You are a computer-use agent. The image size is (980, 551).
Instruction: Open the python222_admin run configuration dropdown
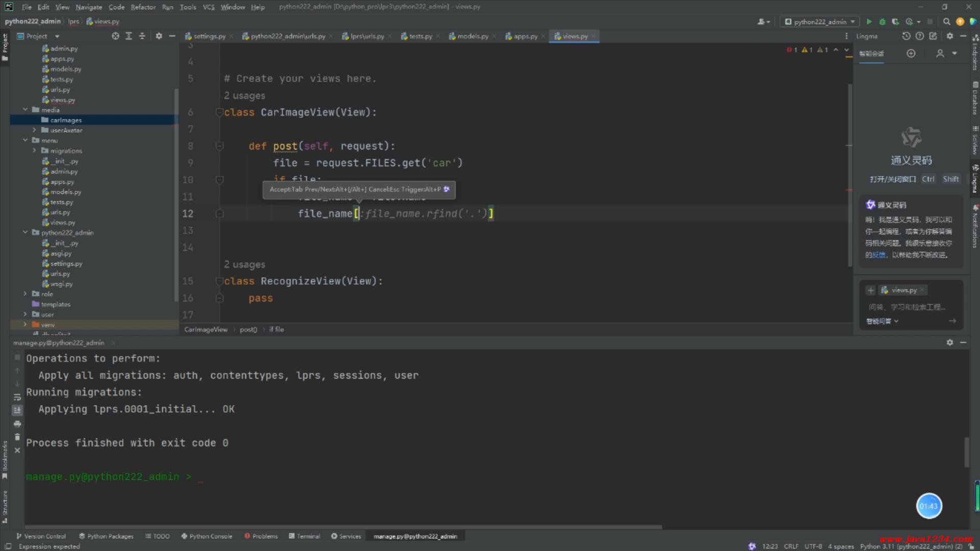click(820, 21)
